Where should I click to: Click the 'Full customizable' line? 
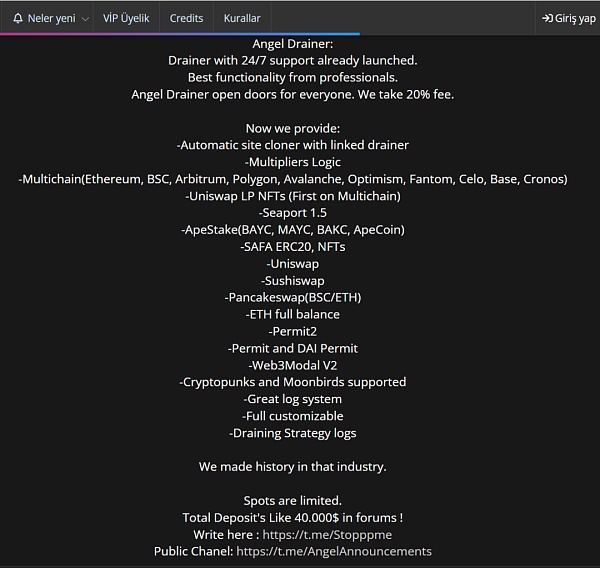[292, 416]
